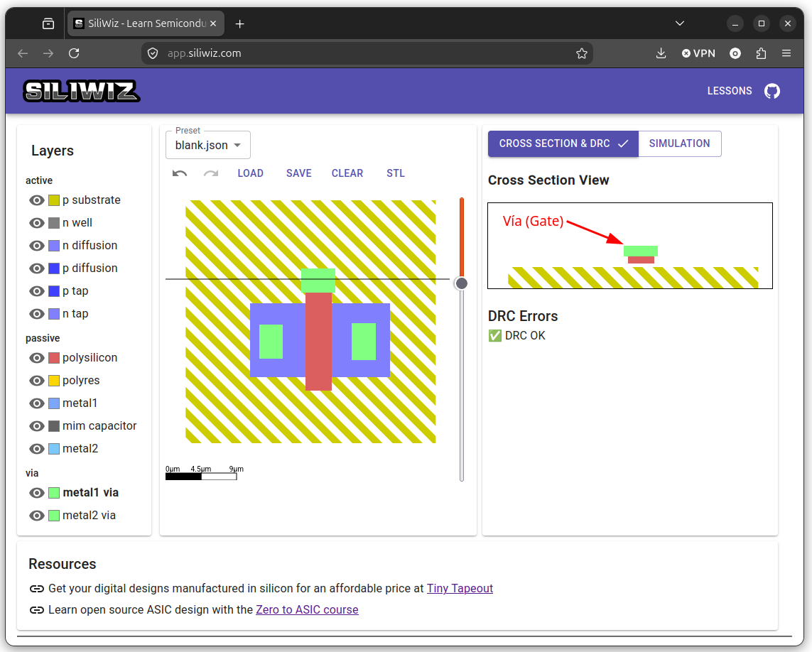Toggle polyres layer visibility
The height and width of the screenshot is (652, 812).
[x=37, y=381]
